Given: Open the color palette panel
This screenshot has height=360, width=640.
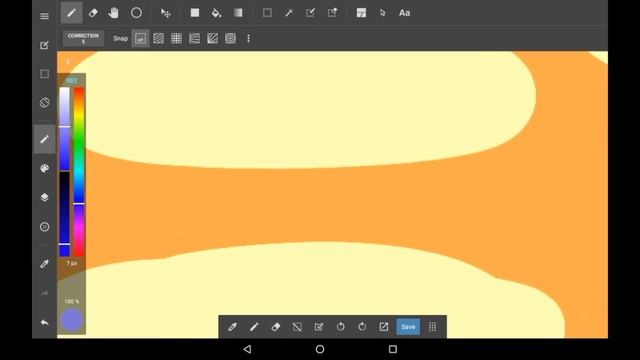Looking at the screenshot, I should [x=44, y=168].
